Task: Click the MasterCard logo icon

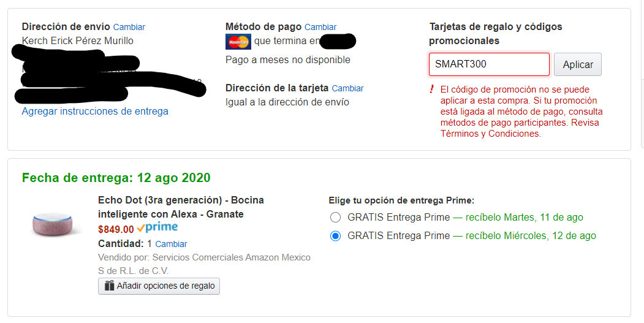Action: pyautogui.click(x=238, y=42)
